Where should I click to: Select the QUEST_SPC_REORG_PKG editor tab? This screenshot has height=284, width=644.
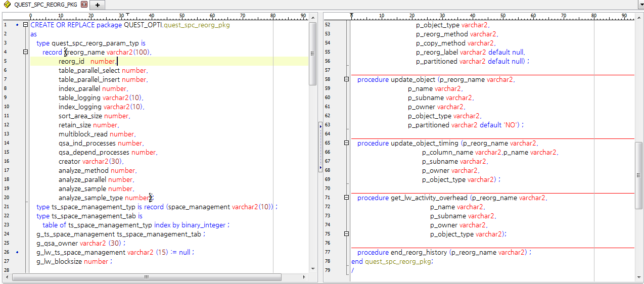pyautogui.click(x=45, y=5)
